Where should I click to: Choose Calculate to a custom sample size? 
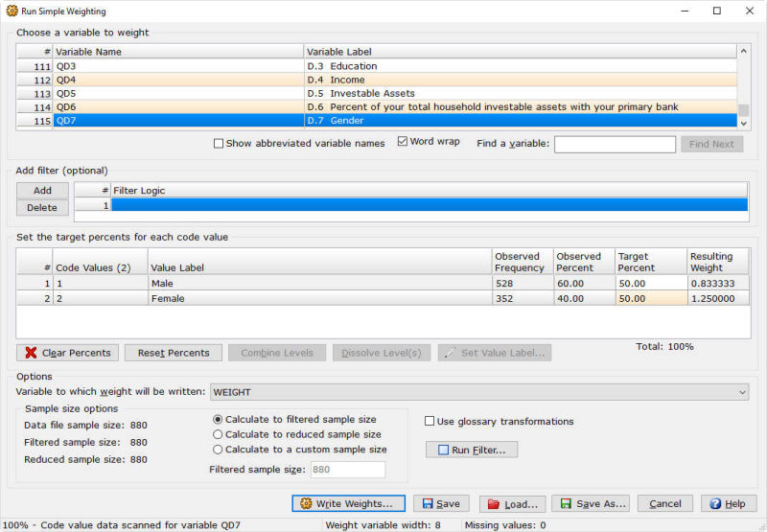[x=218, y=450]
